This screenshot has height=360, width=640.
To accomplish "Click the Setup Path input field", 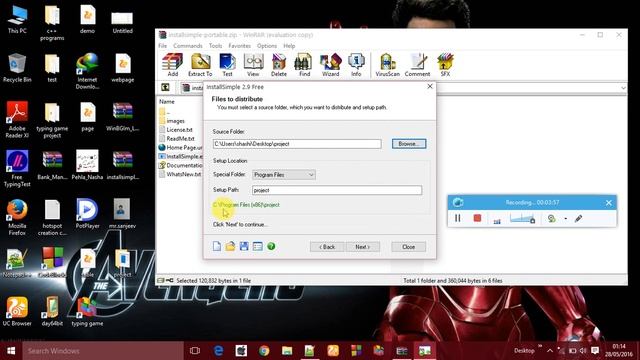I will click(x=337, y=190).
